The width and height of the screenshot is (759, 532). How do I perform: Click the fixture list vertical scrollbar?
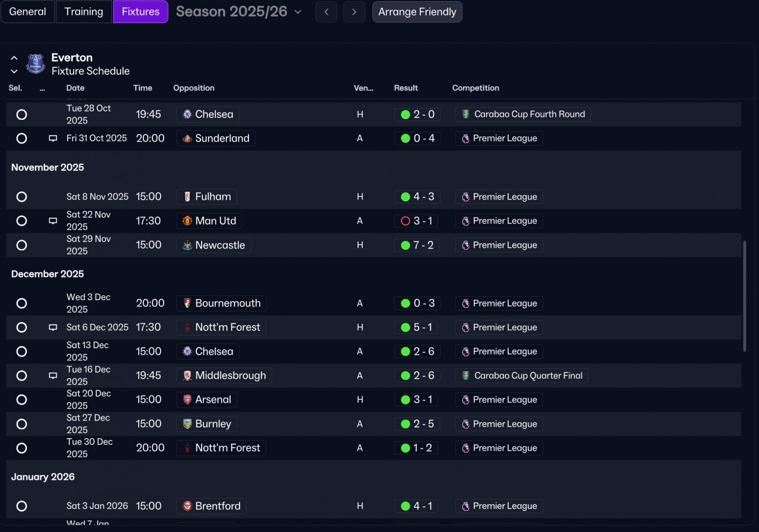tap(745, 297)
